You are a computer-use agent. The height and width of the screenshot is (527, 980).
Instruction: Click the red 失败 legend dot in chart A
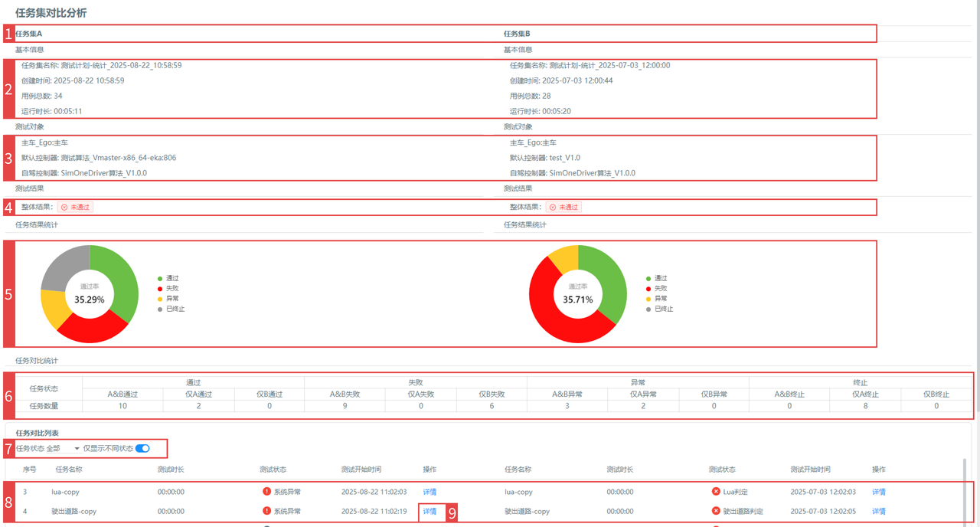coord(160,289)
